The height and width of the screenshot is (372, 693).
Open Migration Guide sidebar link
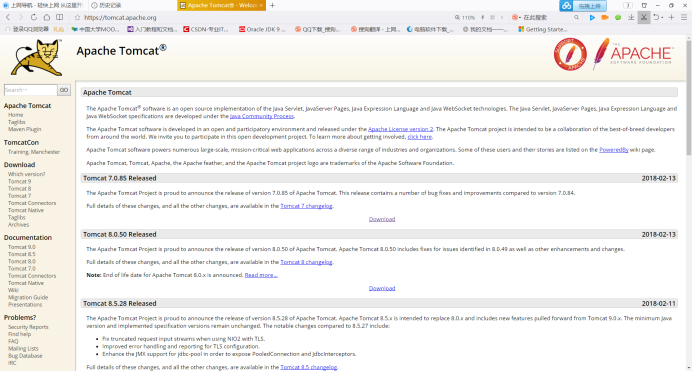click(x=28, y=297)
